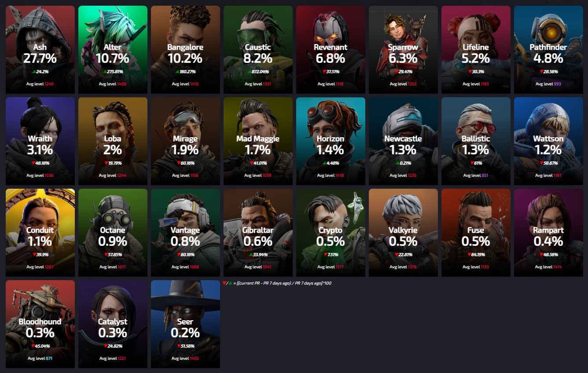Viewport: 588px width, 373px height.
Task: Select the Mirage legend card
Action: point(185,141)
